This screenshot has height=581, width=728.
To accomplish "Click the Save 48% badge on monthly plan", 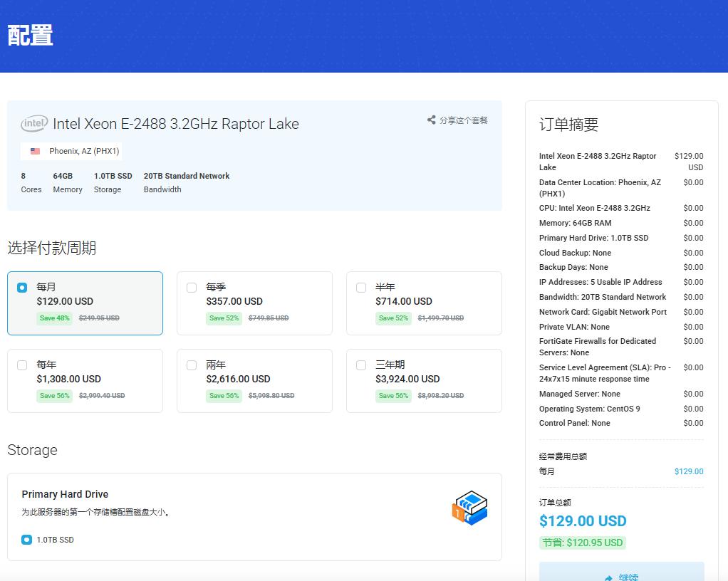I will click(55, 318).
